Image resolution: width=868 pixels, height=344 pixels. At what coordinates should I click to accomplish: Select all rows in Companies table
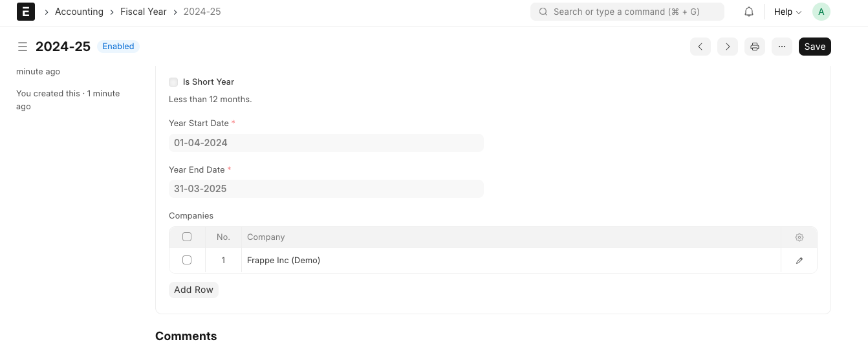187,237
